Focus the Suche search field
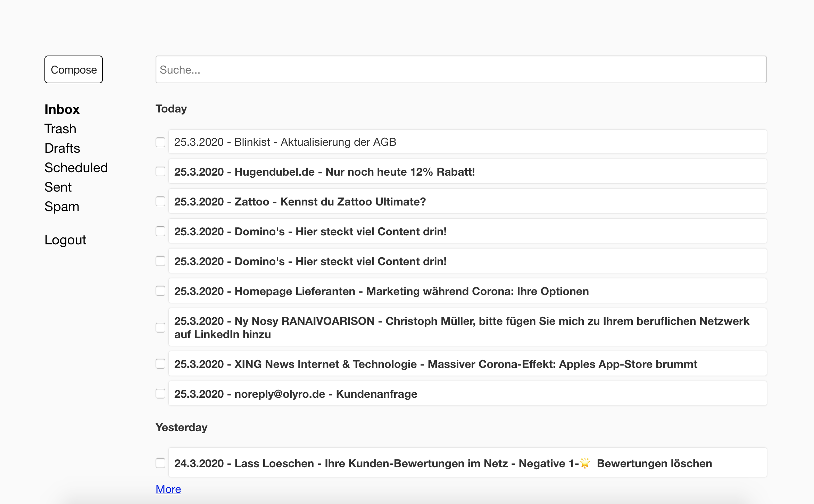The image size is (814, 504). point(460,69)
